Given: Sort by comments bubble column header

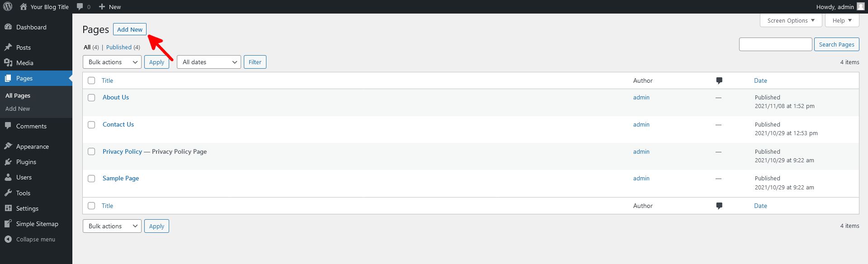Looking at the screenshot, I should coord(719,80).
